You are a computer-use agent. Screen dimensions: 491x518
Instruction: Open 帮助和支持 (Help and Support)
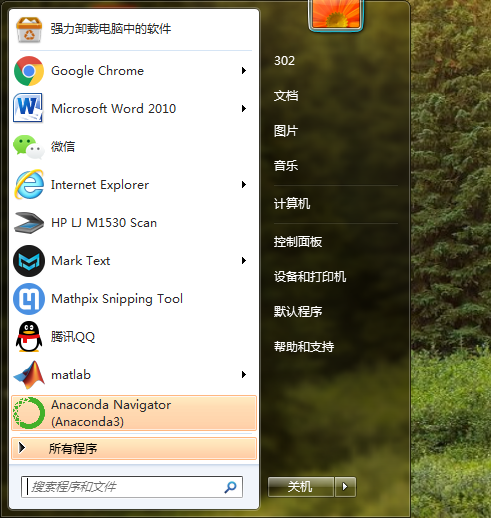click(304, 347)
